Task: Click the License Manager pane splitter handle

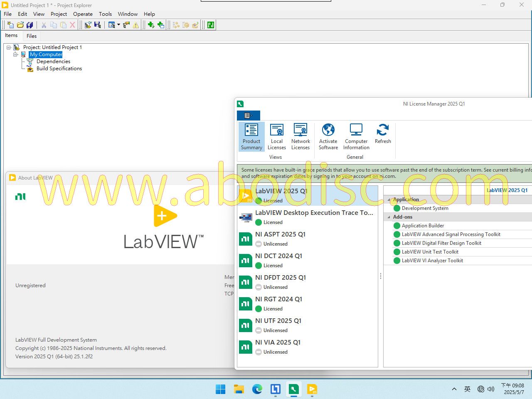Action: (381, 276)
